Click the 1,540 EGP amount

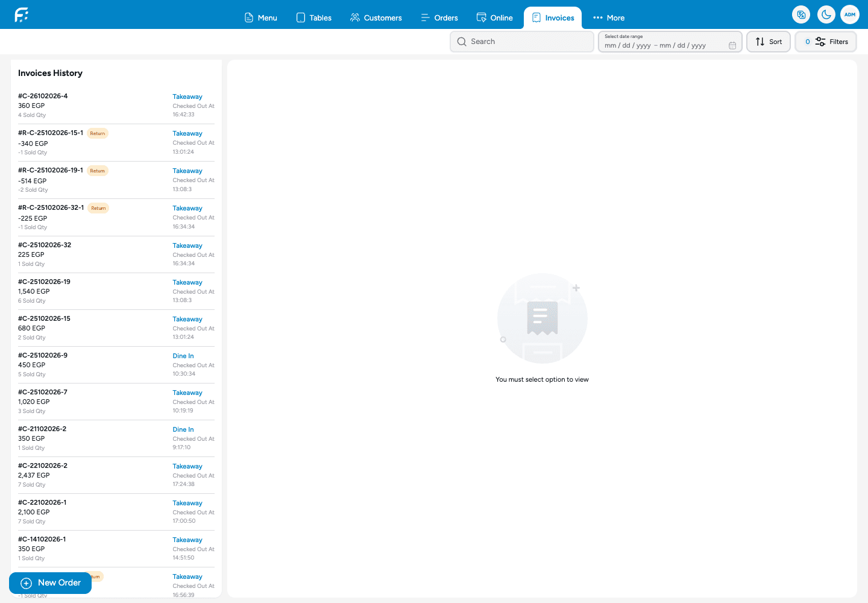[x=34, y=291]
